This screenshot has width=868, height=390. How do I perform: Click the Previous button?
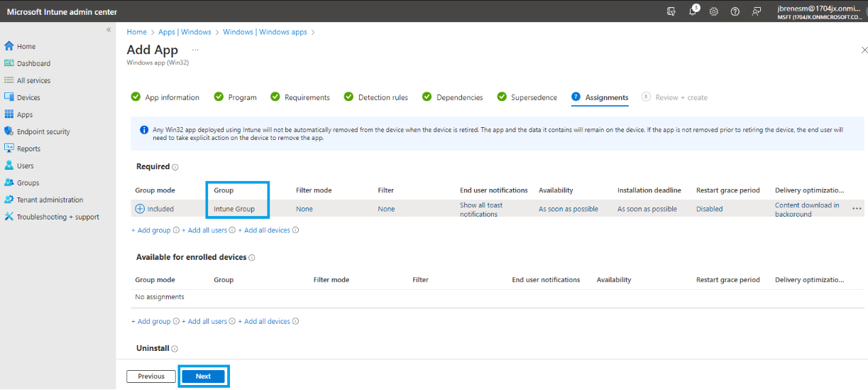151,377
